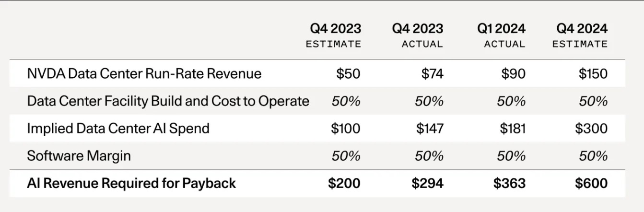
Task: Click the Q4 2023 Actual column header
Action: coord(418,35)
